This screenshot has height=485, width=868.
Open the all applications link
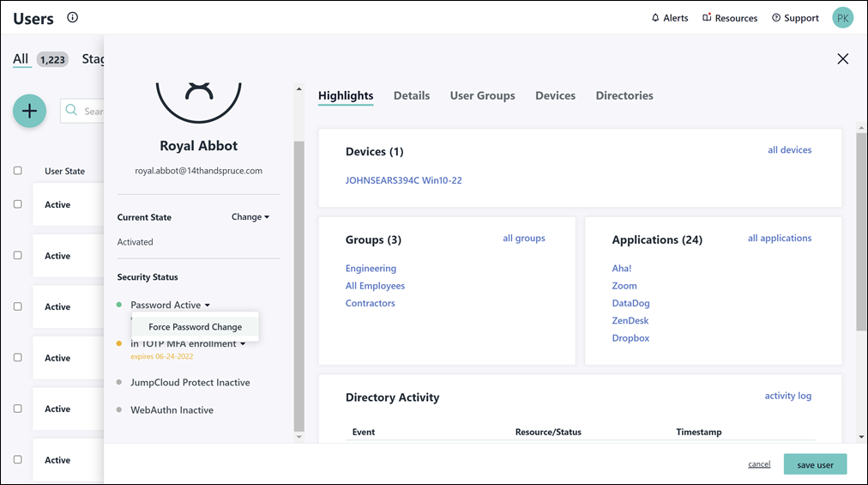pos(779,238)
